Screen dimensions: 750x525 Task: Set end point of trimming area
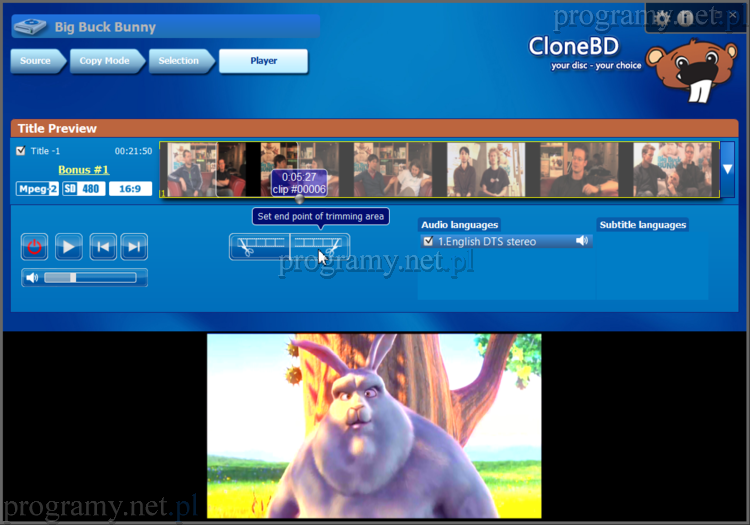click(x=320, y=245)
